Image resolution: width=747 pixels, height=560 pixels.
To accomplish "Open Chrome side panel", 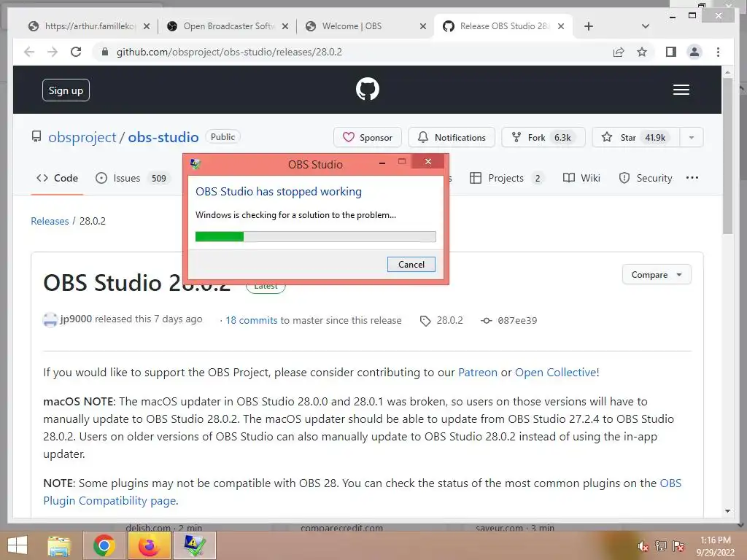I will tap(671, 52).
